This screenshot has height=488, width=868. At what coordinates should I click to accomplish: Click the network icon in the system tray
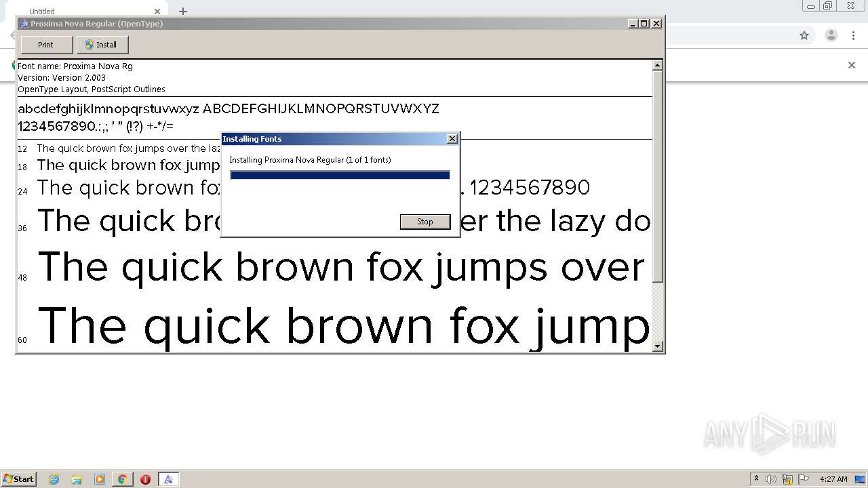[787, 479]
